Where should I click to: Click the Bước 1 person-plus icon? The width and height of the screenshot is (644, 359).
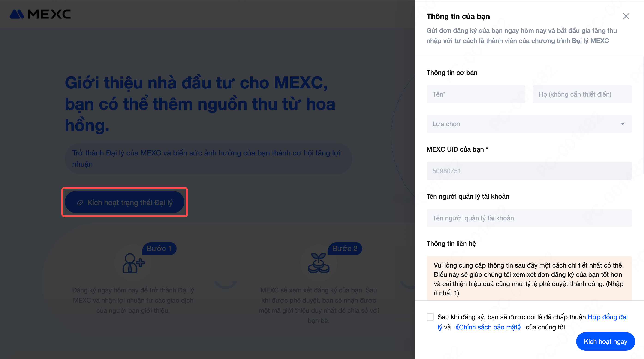tap(133, 263)
